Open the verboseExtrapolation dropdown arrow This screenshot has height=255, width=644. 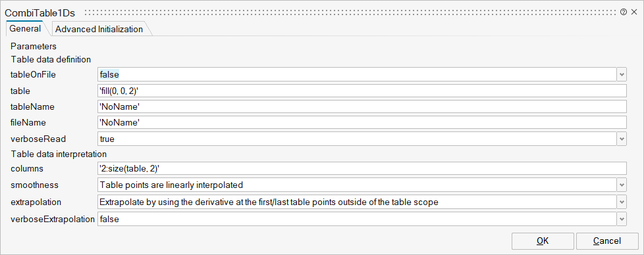pyautogui.click(x=622, y=220)
